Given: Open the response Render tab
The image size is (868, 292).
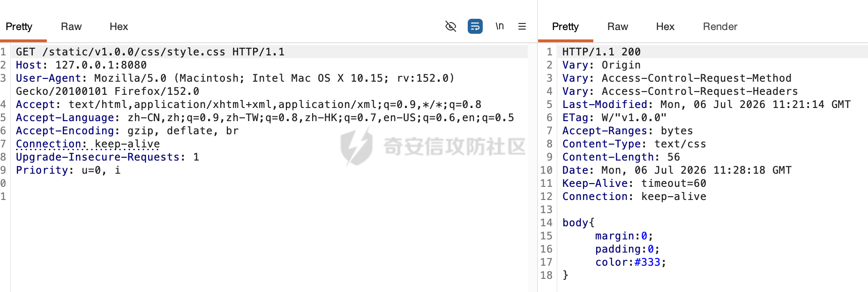Looking at the screenshot, I should click(720, 27).
